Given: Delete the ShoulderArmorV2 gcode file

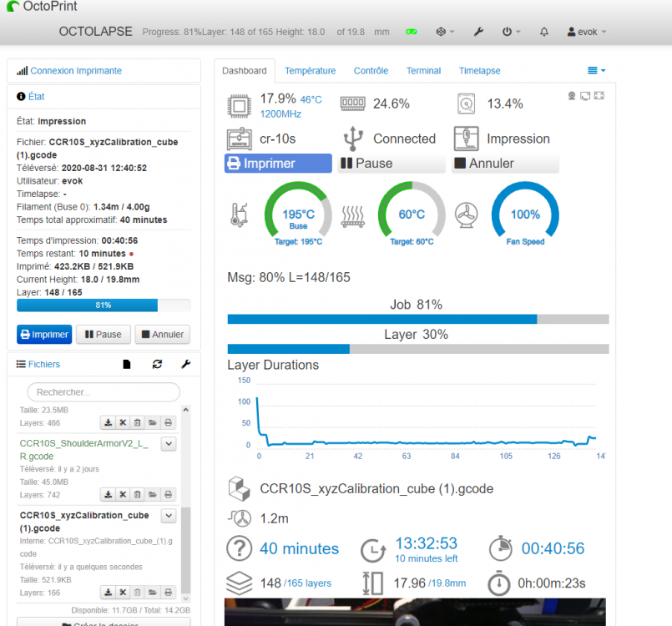Looking at the screenshot, I should pos(137,494).
